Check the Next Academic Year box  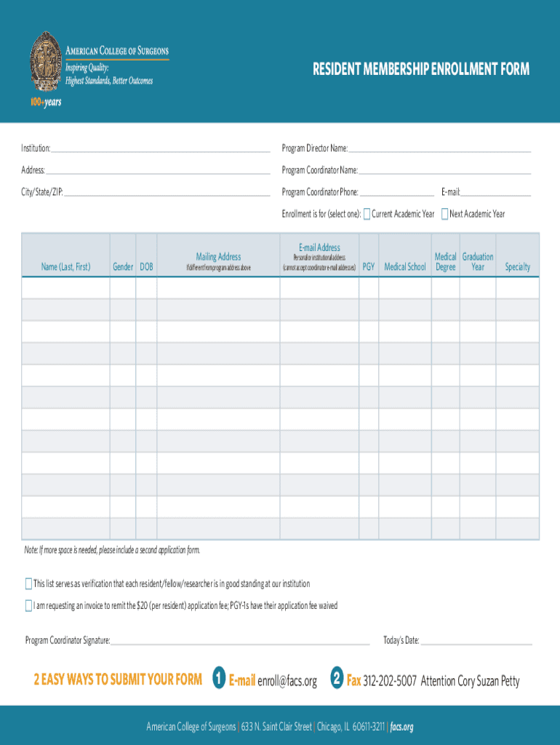click(x=444, y=214)
